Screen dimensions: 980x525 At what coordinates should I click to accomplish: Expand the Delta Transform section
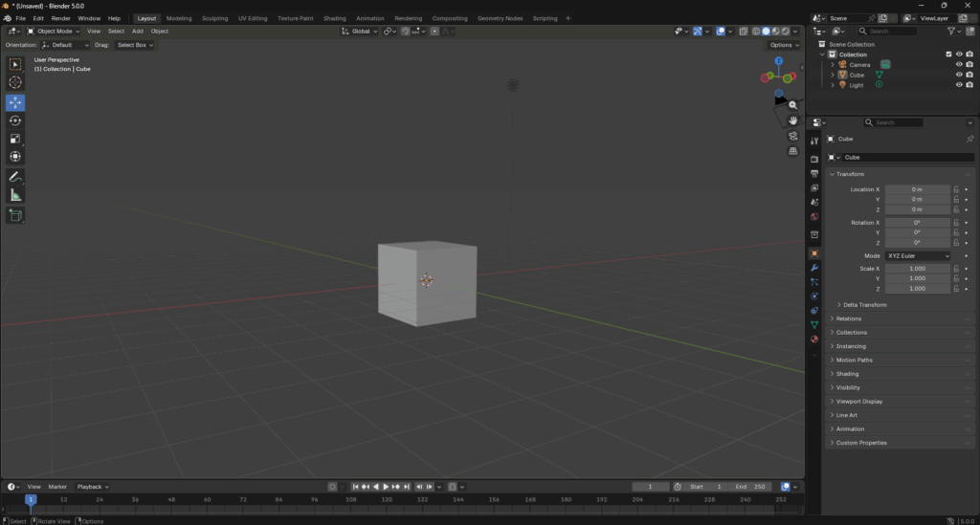pyautogui.click(x=864, y=304)
